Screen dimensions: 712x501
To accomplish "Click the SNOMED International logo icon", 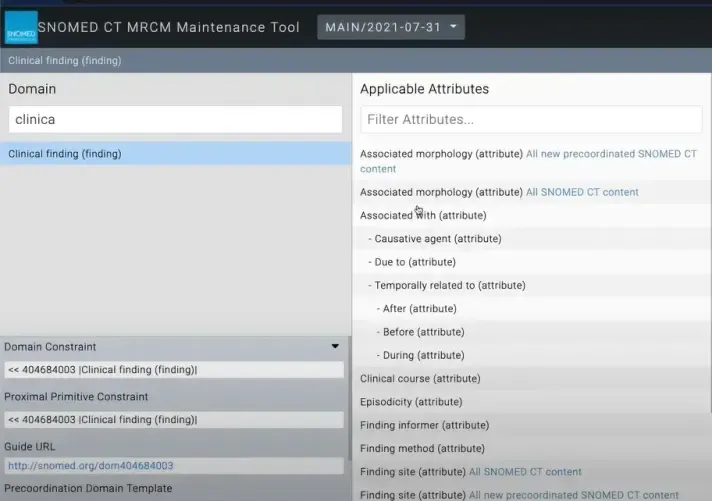I will (21, 27).
